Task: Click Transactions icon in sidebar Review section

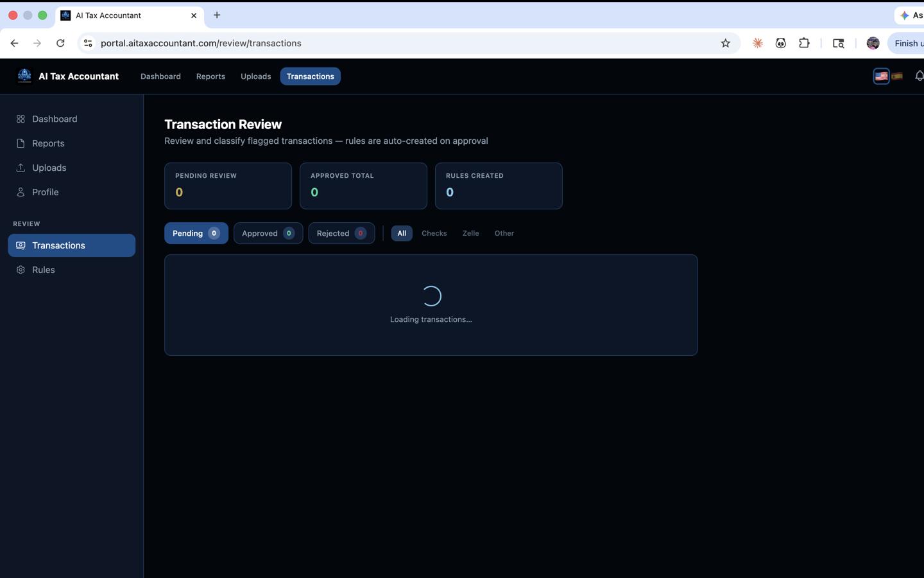Action: pos(21,245)
